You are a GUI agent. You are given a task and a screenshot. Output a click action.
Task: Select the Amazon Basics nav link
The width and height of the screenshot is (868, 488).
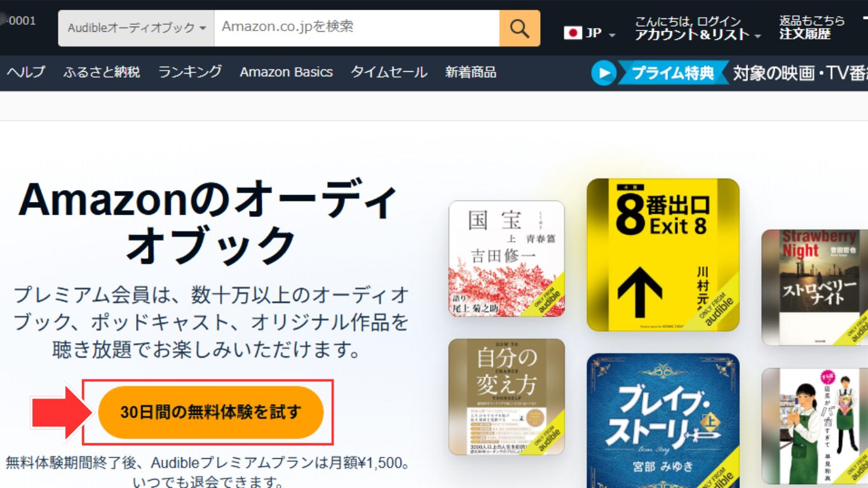[x=286, y=72]
